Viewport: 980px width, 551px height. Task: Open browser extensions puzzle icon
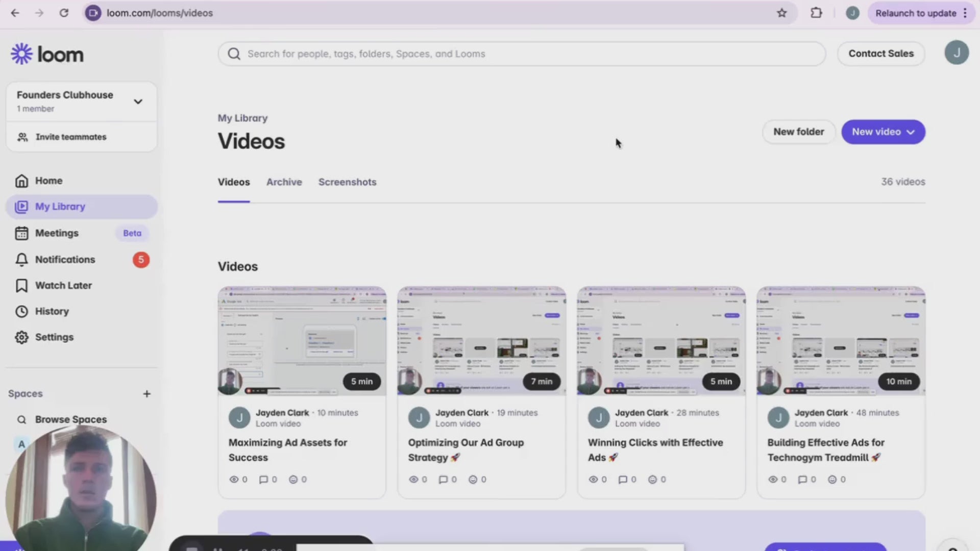coord(816,13)
